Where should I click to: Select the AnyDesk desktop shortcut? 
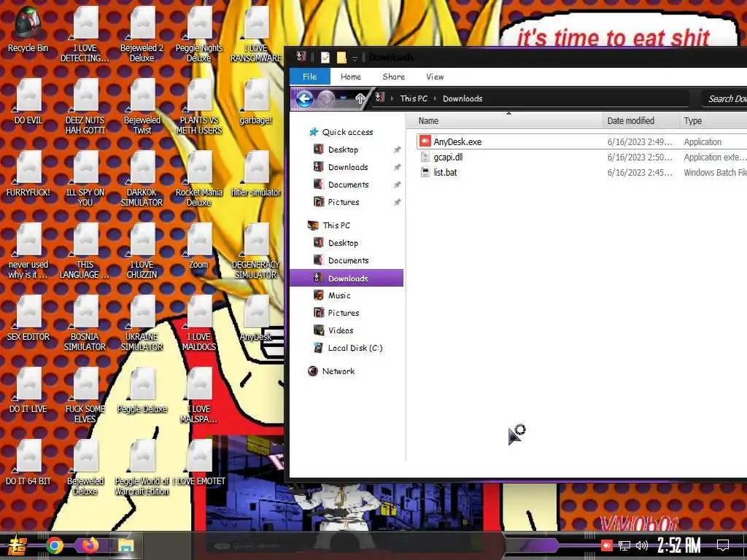coord(256,319)
